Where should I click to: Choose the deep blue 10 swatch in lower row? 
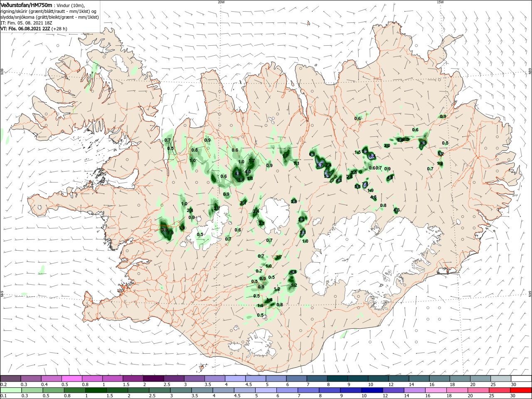[x=372, y=390]
